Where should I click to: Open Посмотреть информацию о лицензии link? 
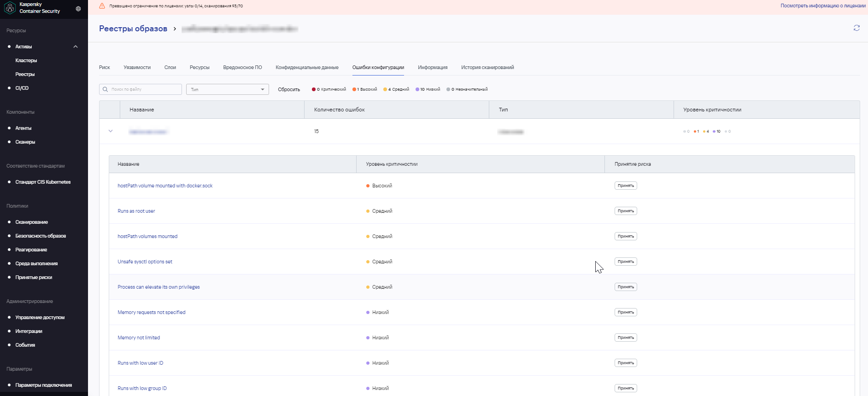point(823,6)
